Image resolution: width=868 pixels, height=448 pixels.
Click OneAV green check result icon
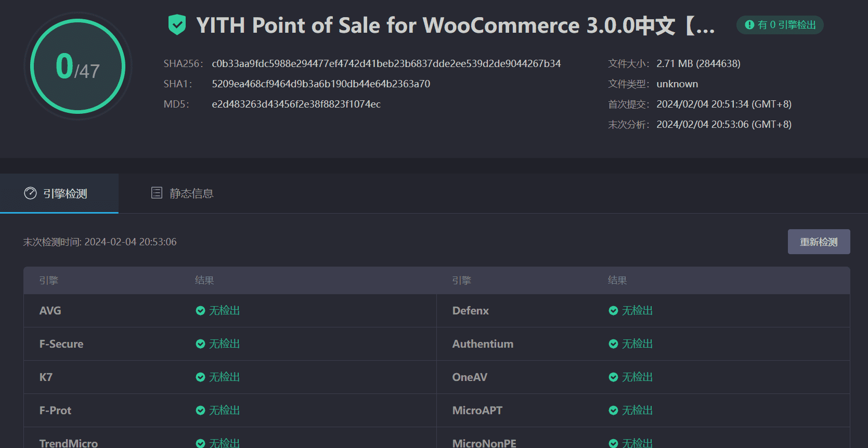[613, 377]
